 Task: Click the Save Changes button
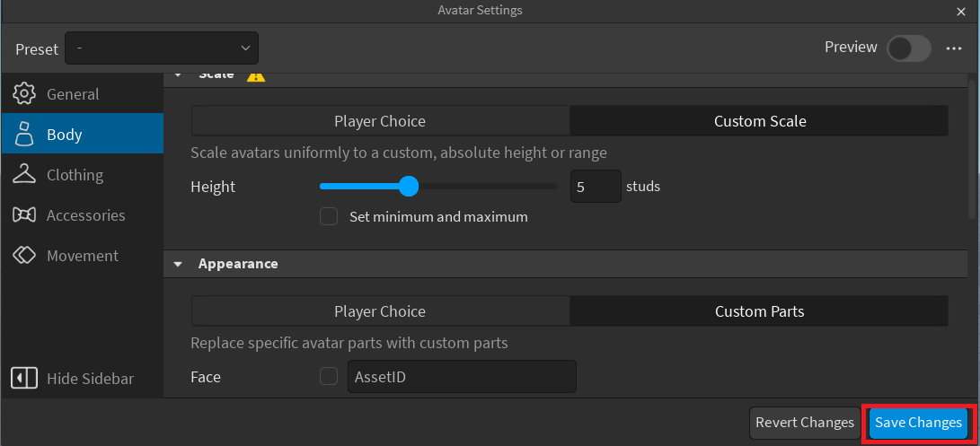coord(918,423)
